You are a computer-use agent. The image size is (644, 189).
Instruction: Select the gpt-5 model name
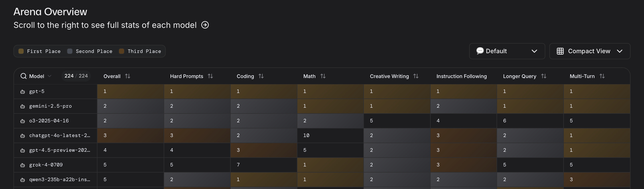pyautogui.click(x=37, y=91)
